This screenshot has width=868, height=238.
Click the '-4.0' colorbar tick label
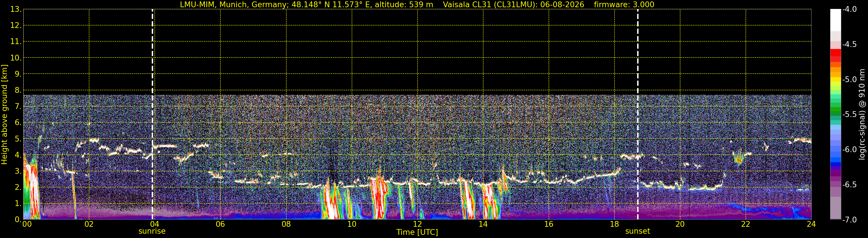pyautogui.click(x=850, y=10)
